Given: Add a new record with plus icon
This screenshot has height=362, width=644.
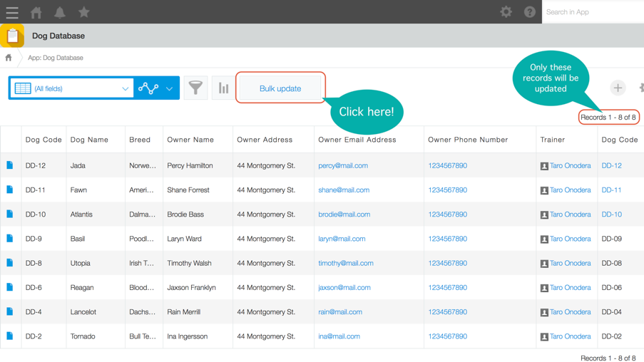Looking at the screenshot, I should [618, 88].
